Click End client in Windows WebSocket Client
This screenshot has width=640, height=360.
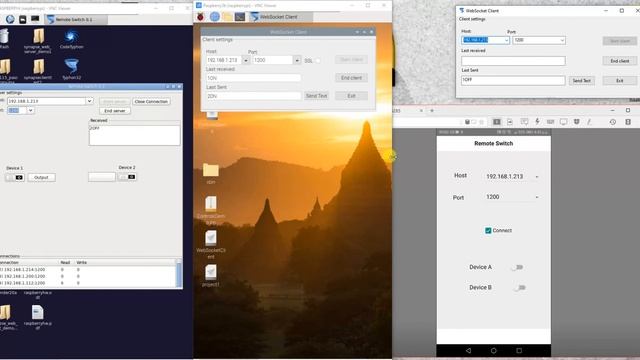coord(620,61)
